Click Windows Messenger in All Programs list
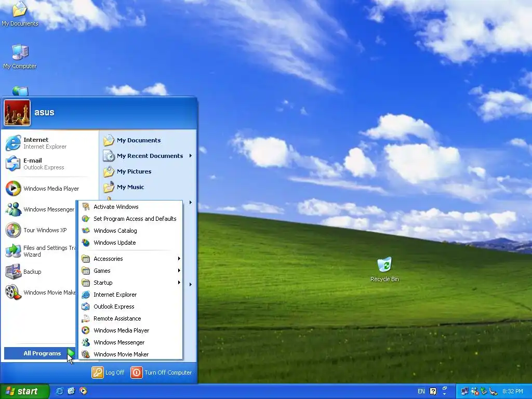The width and height of the screenshot is (532, 399). [x=130, y=342]
